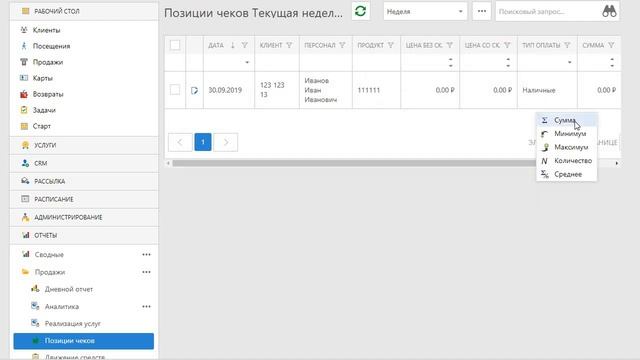Open Посещения in the sidebar
Image resolution: width=640 pixels, height=360 pixels.
(51, 46)
